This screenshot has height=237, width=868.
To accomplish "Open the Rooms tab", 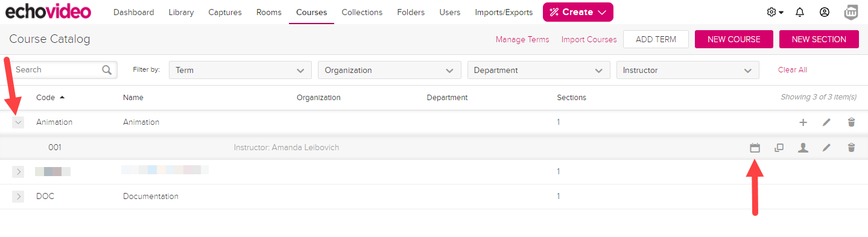I will (x=268, y=12).
